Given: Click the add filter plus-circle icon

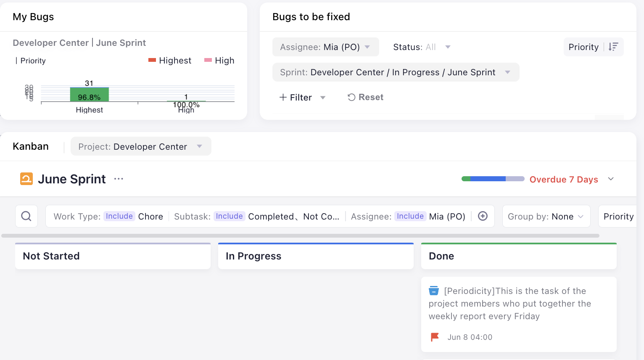Looking at the screenshot, I should click(x=483, y=216).
